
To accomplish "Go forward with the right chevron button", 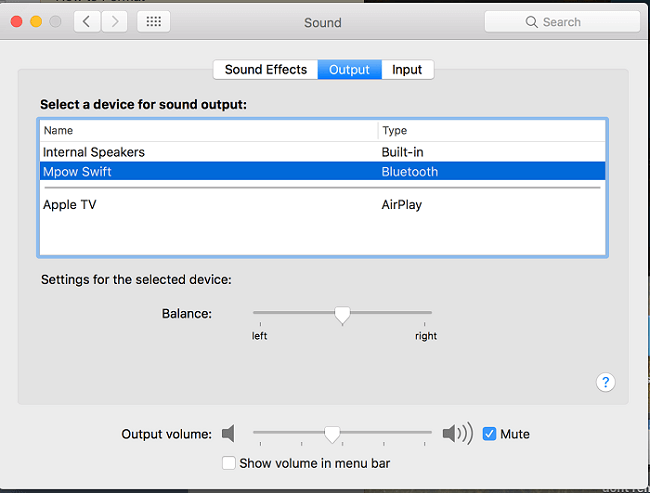I will [114, 22].
